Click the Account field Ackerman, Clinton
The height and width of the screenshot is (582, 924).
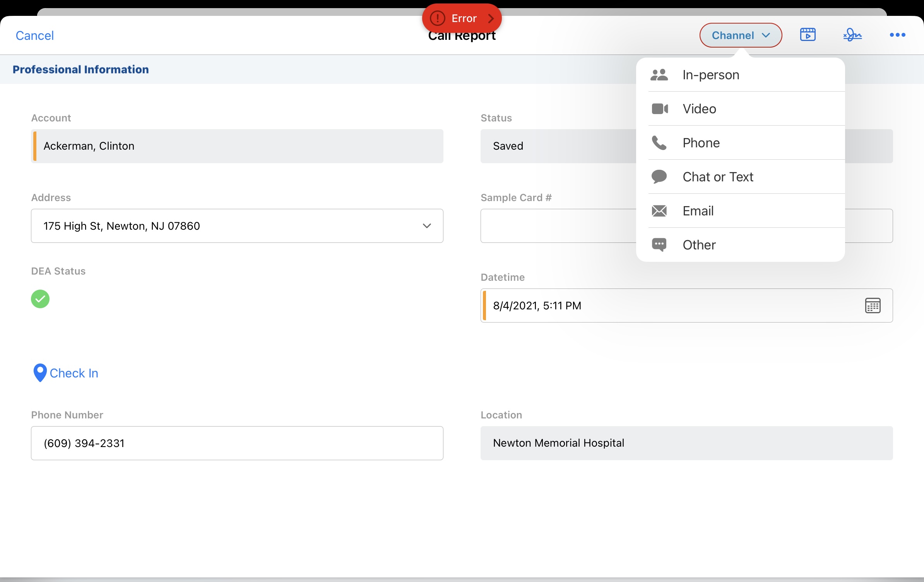tap(237, 146)
